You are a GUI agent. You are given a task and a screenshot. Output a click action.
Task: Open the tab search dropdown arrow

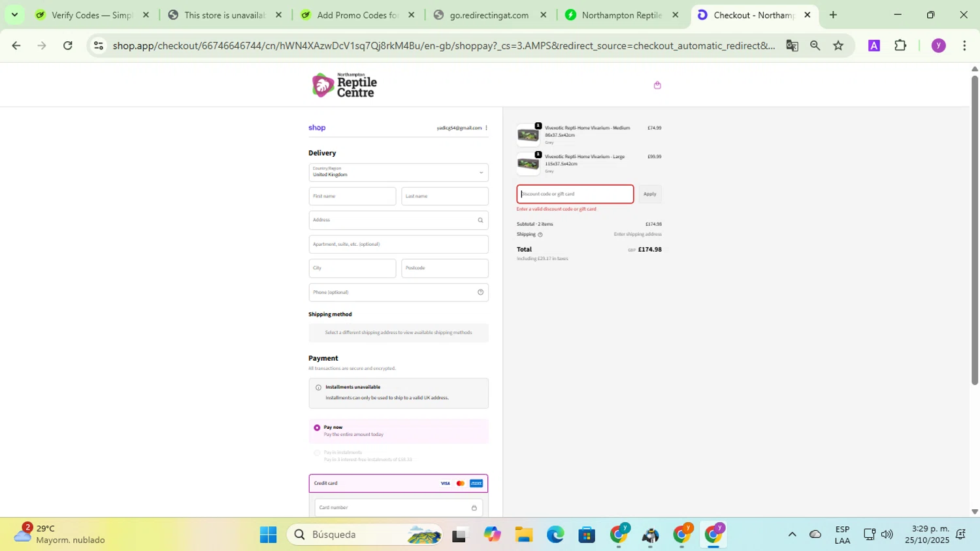pos(14,15)
